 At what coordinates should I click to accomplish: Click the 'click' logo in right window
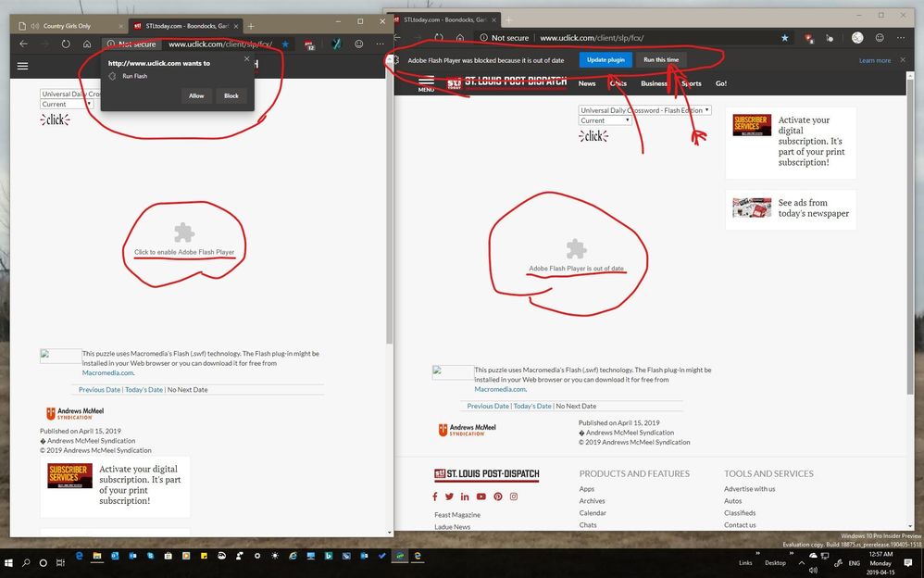593,136
